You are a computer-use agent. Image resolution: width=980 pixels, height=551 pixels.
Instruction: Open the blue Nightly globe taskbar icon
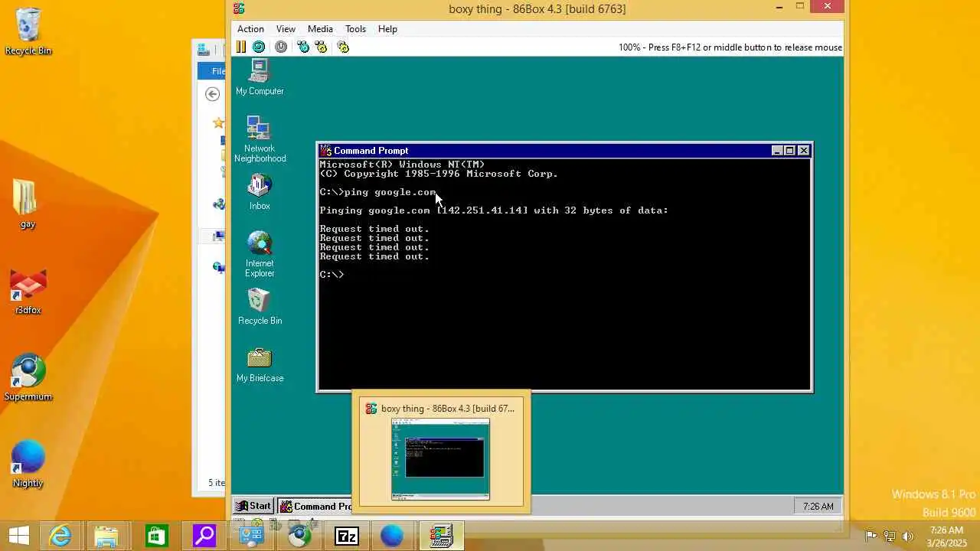tap(392, 536)
